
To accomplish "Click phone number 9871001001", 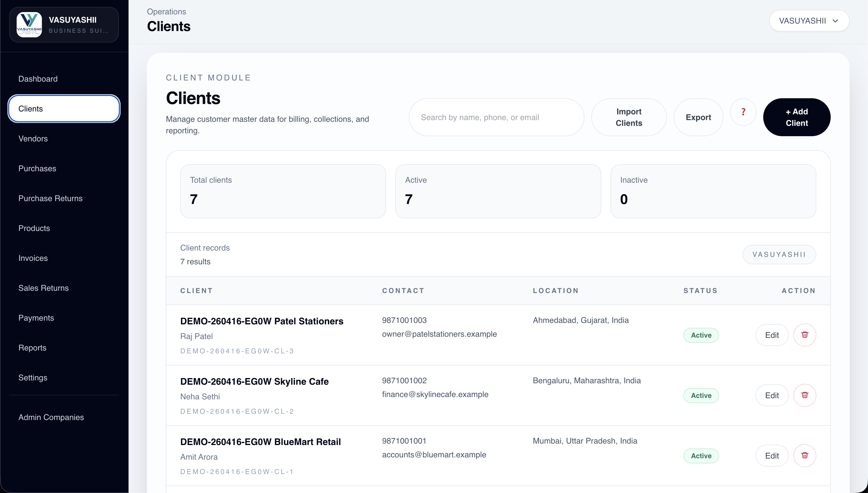I will 404,441.
